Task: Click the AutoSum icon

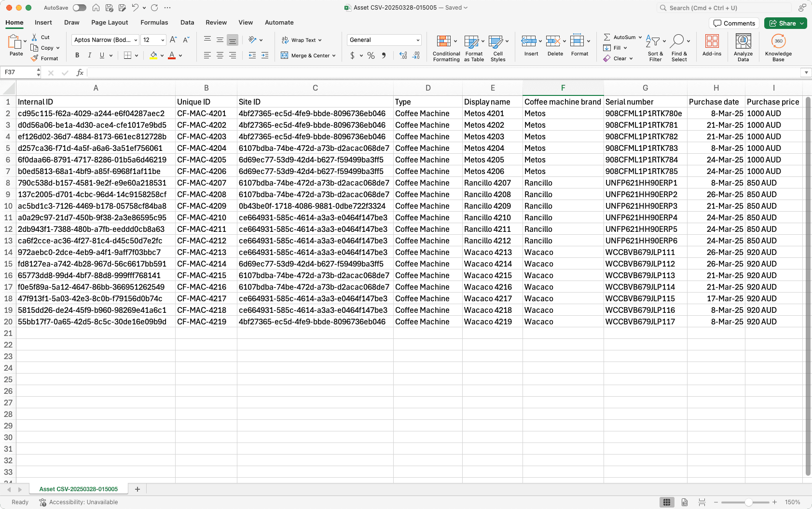Action: [x=608, y=37]
